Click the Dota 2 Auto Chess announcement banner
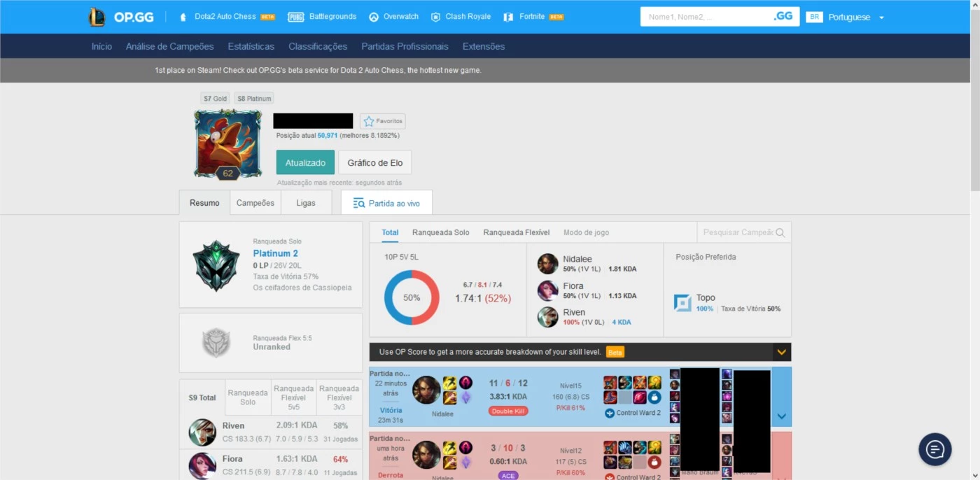Image resolution: width=980 pixels, height=480 pixels. 318,70
